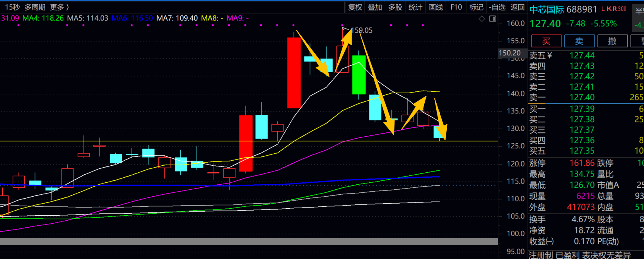The width and height of the screenshot is (644, 259).
Task: Open the 复权 adjustment menu
Action: click(355, 7)
